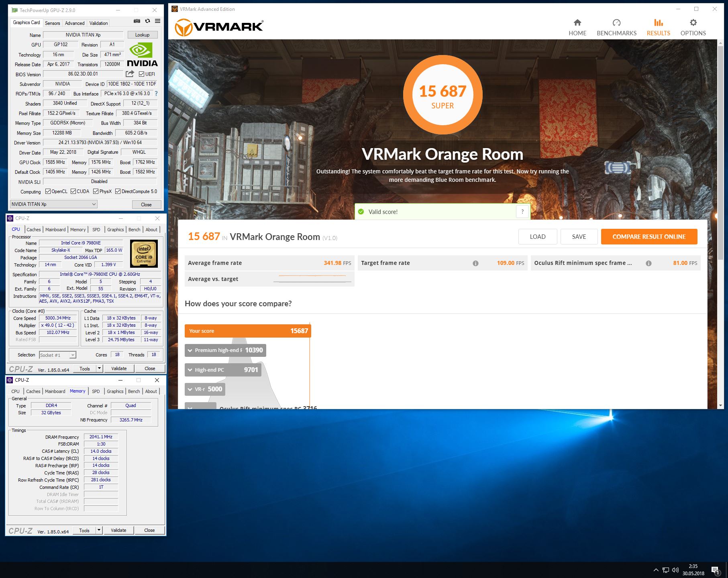Click VRMark SAVE button

coord(579,237)
